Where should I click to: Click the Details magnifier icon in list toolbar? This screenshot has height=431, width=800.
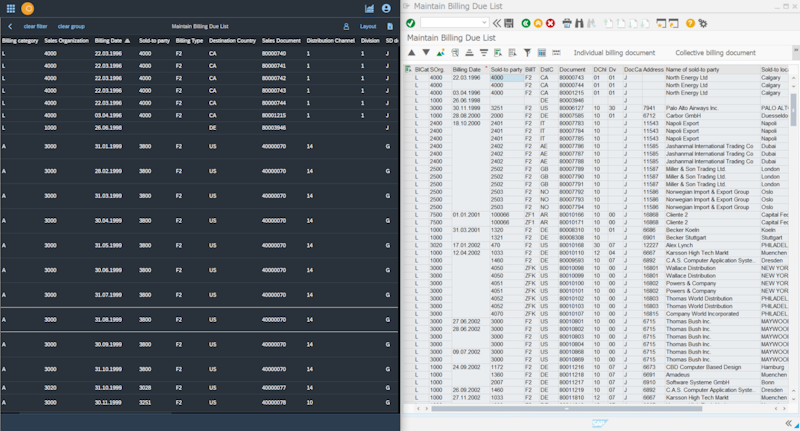[455, 53]
